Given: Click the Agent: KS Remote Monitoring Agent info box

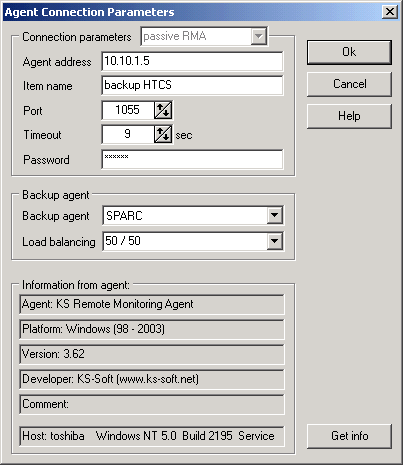Looking at the screenshot, I should 152,304.
